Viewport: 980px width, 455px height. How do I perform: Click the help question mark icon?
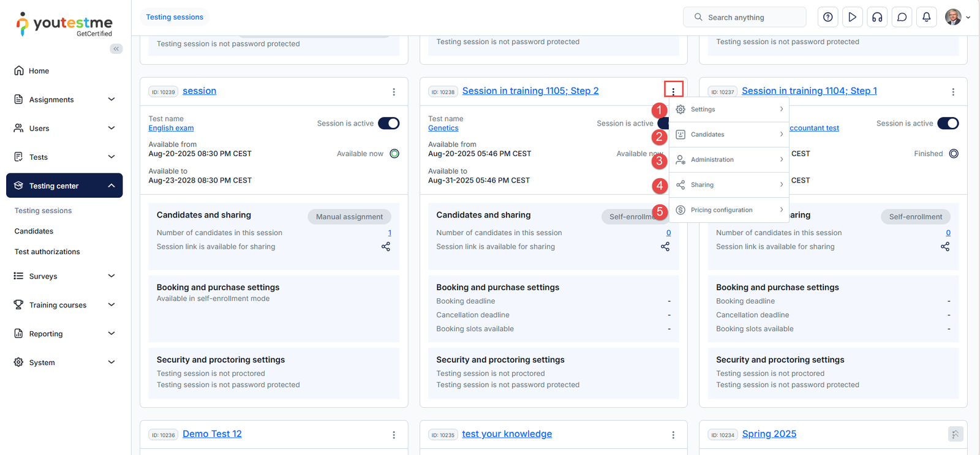point(827,17)
